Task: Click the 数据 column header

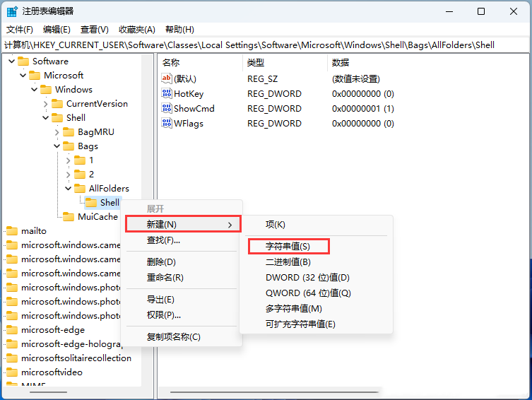Action: pos(341,63)
